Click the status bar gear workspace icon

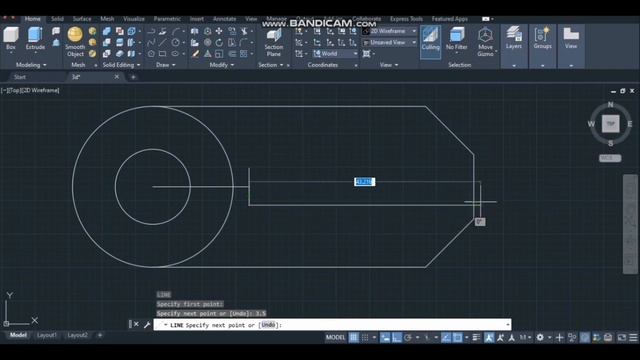click(540, 338)
